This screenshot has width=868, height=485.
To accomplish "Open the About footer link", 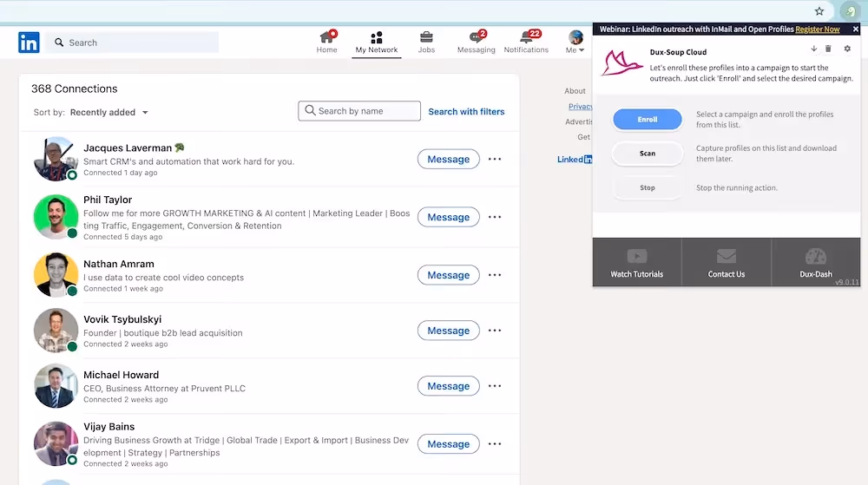I will click(575, 91).
